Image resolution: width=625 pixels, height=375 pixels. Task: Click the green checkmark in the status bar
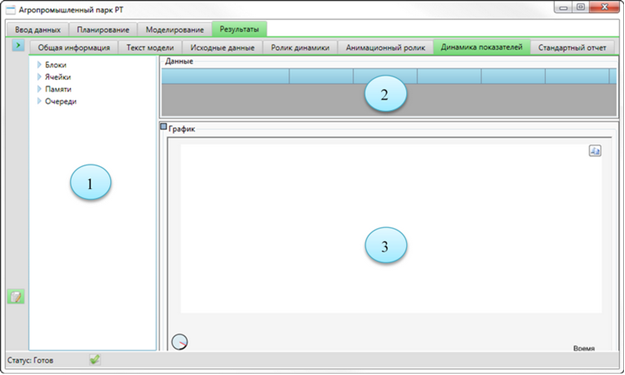[x=95, y=359]
